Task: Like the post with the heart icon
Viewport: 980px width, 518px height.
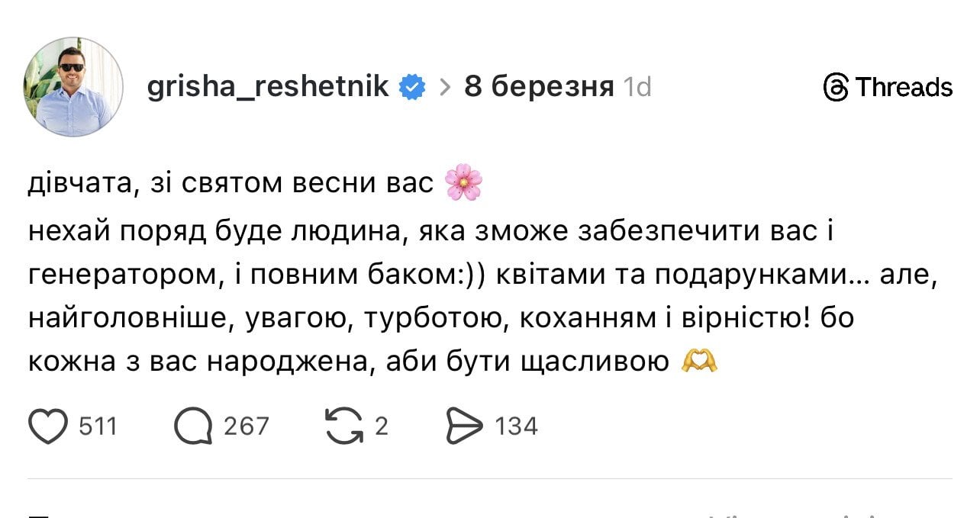Action: click(x=48, y=426)
